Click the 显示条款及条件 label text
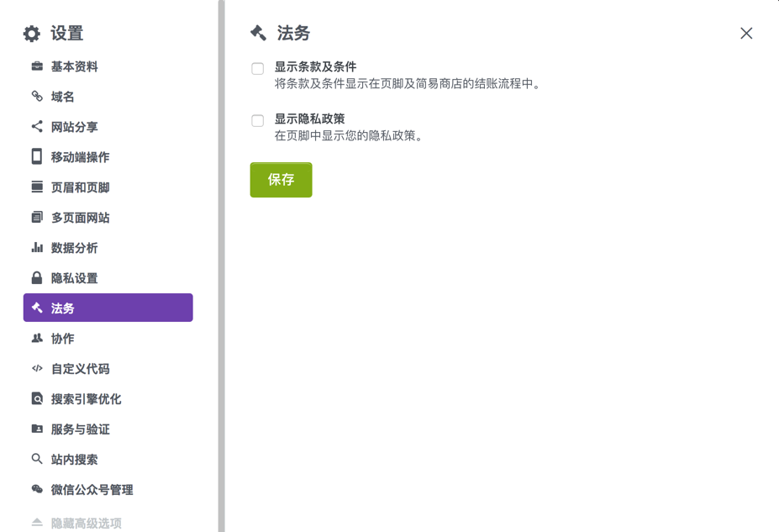Screen dimensions: 779x532 (315, 66)
